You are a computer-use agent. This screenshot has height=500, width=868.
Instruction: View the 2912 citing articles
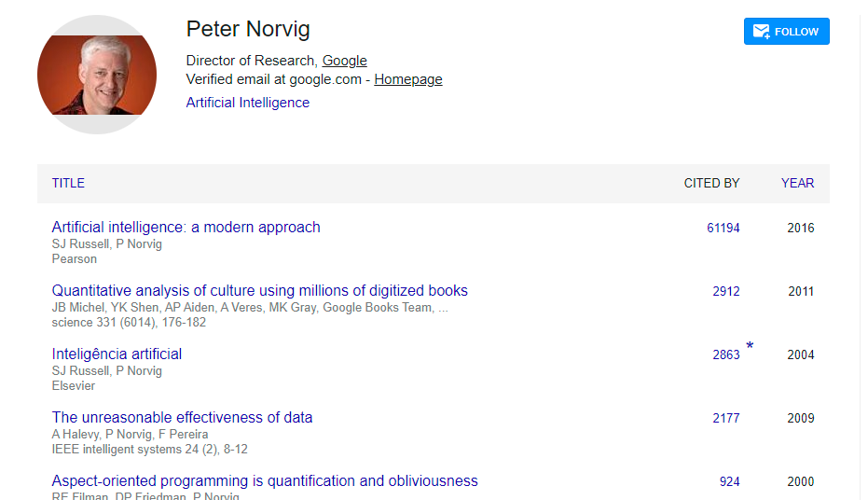pos(726,291)
